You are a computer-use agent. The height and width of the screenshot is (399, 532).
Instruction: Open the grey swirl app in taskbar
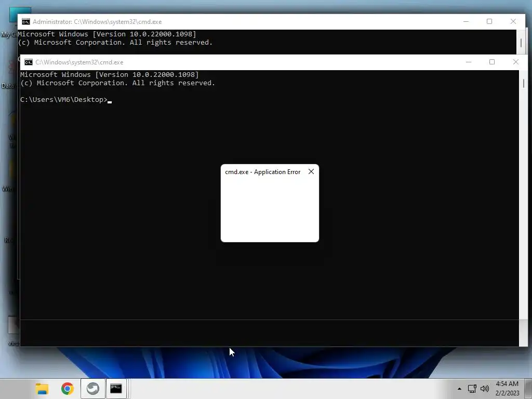92,389
